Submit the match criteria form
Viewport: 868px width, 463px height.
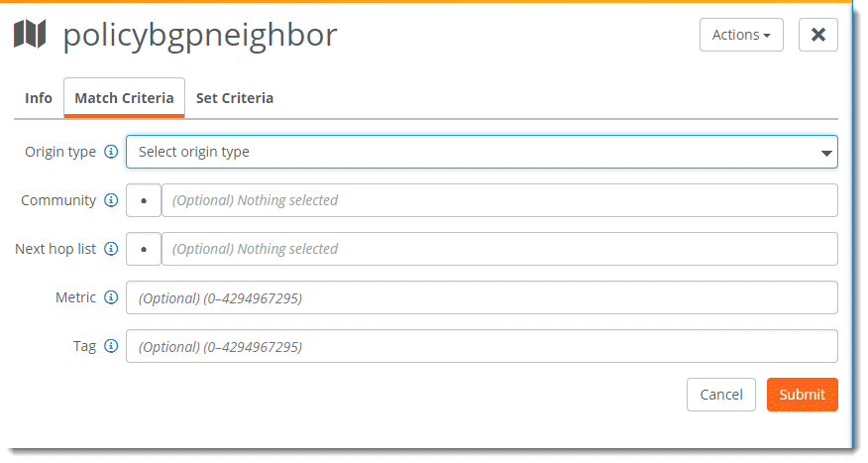pos(802,395)
